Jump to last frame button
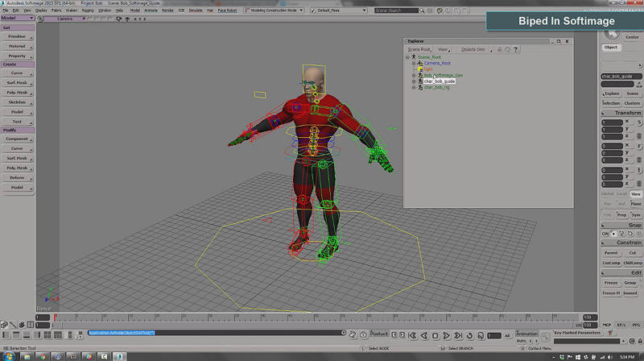The height and width of the screenshot is (361, 644). tap(458, 336)
